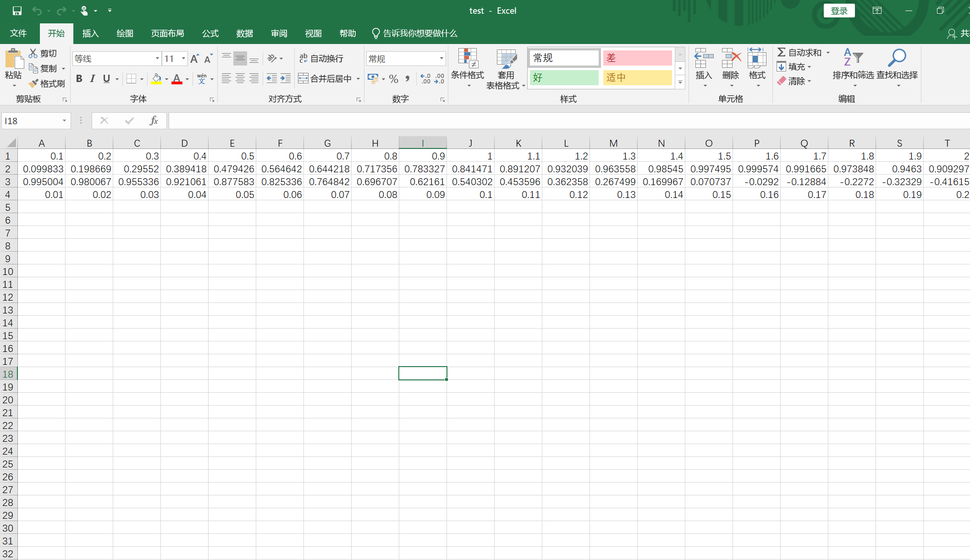970x560 pixels.
Task: Toggle Italic formatting
Action: (x=93, y=79)
